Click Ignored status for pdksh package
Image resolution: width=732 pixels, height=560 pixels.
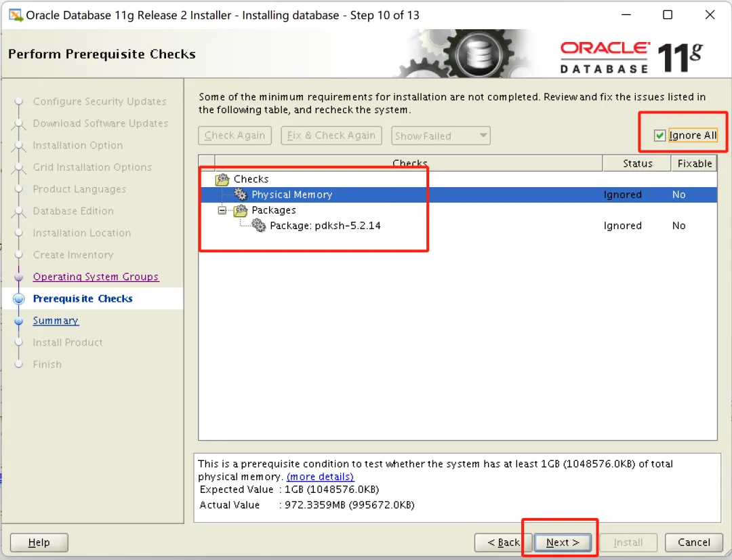tap(622, 226)
